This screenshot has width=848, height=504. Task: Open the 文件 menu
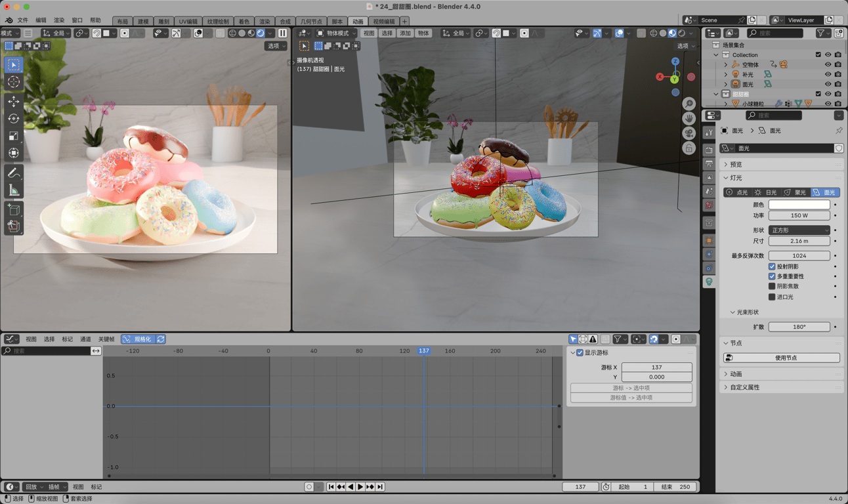(22, 20)
